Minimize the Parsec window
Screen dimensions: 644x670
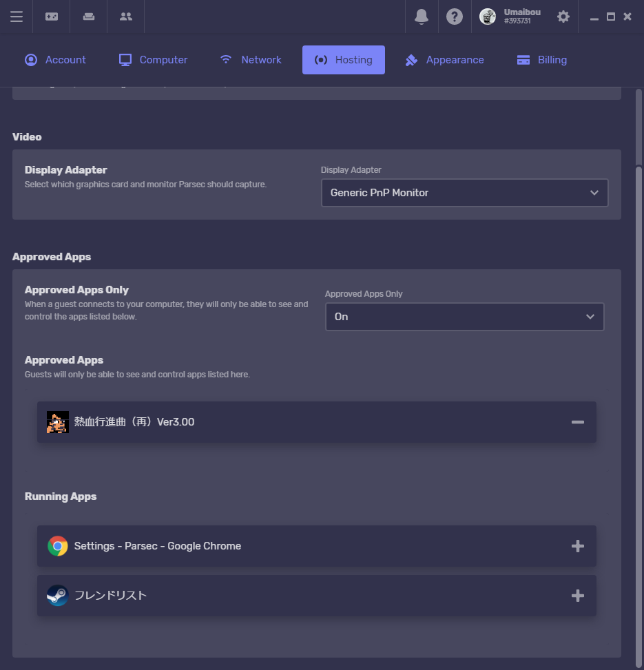pos(594,17)
